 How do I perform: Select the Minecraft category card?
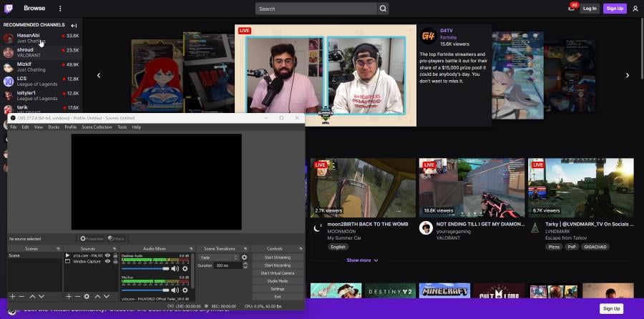pos(445,290)
